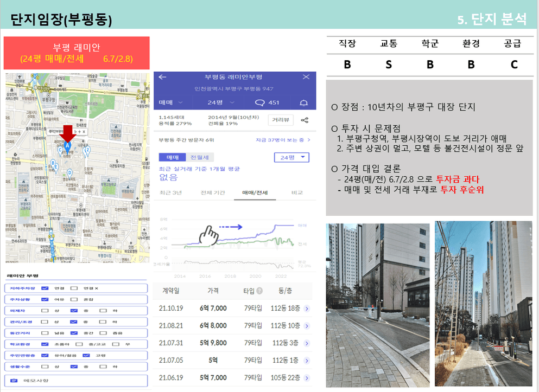
Task: Select the 전월세 toggle tab
Action: click(x=200, y=158)
